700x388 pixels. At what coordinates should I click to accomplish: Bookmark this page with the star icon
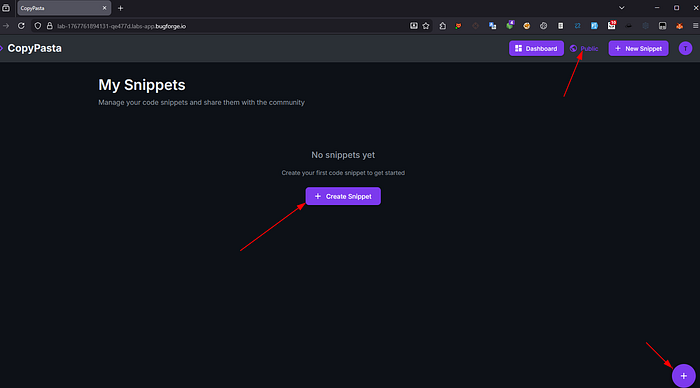426,26
